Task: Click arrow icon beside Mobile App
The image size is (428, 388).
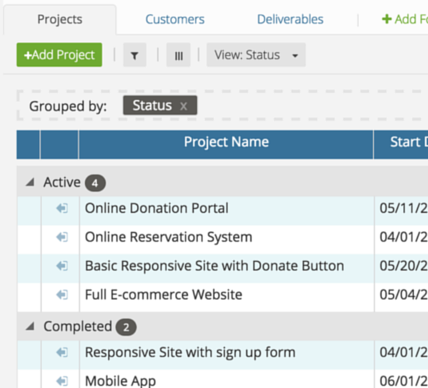Action: [x=62, y=381]
